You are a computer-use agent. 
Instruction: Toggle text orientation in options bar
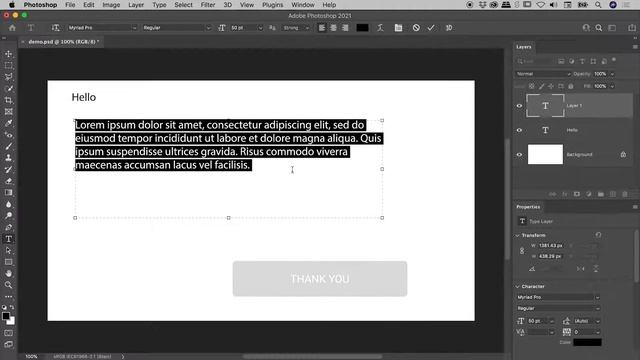(x=56, y=28)
